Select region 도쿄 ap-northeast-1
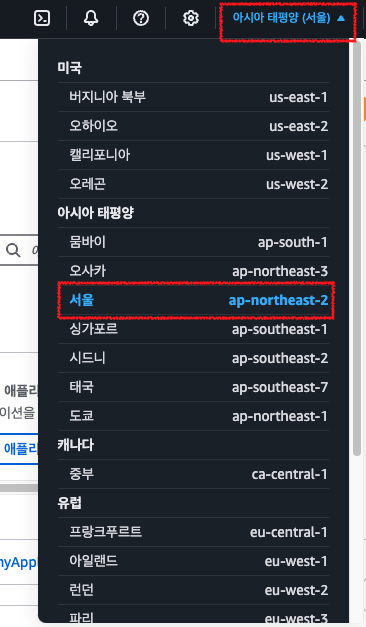 click(193, 416)
